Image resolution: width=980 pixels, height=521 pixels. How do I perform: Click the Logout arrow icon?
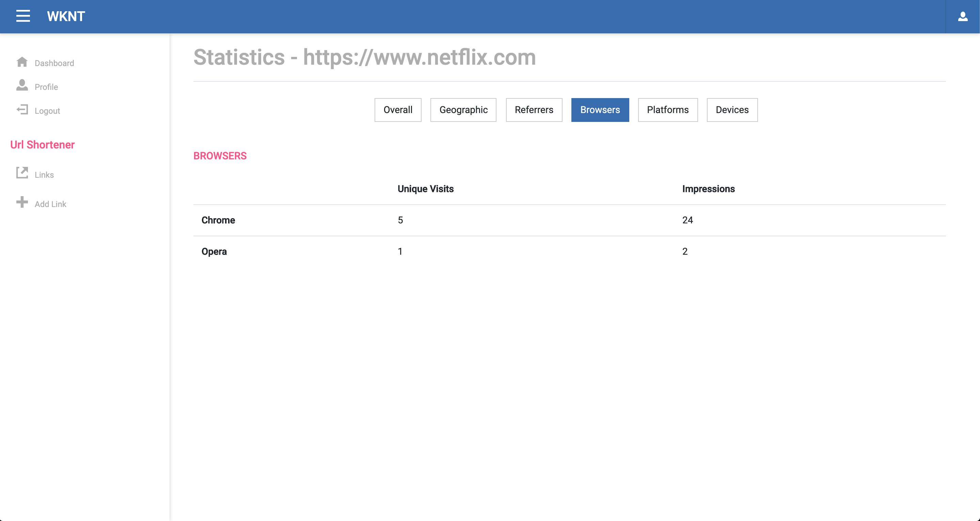[x=22, y=110]
